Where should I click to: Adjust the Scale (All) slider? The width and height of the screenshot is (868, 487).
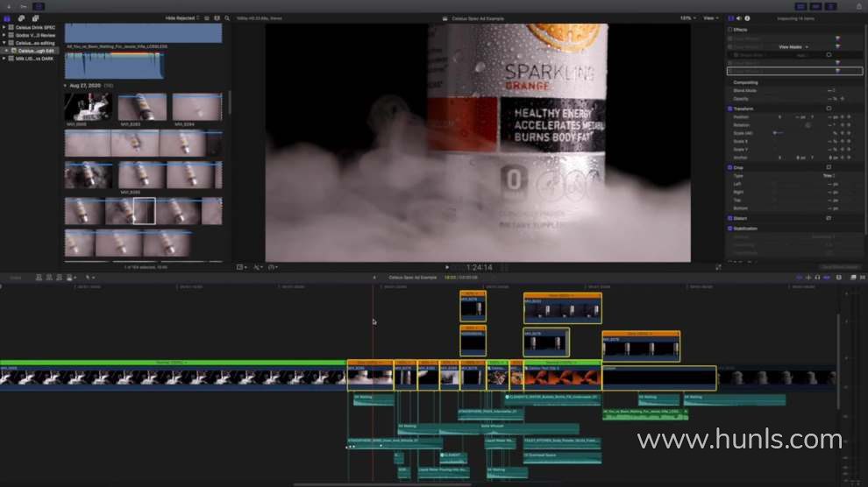click(x=778, y=133)
